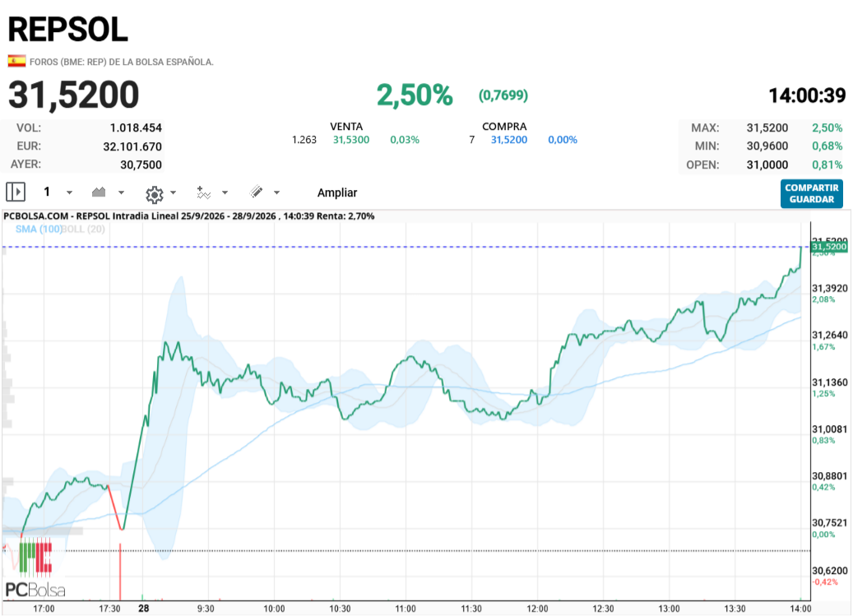Viewport: 853px width, 616px height.
Task: Click the 12:00 time axis label
Action: [537, 609]
